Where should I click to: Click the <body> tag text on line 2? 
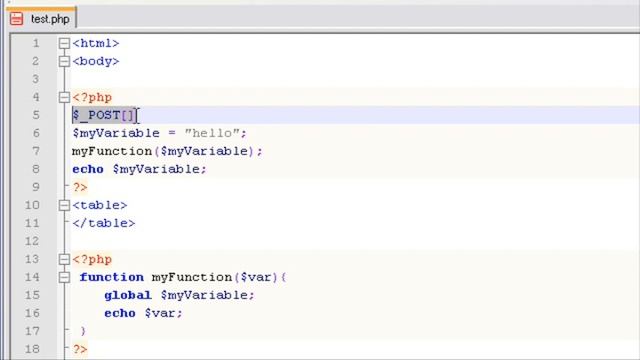click(96, 61)
